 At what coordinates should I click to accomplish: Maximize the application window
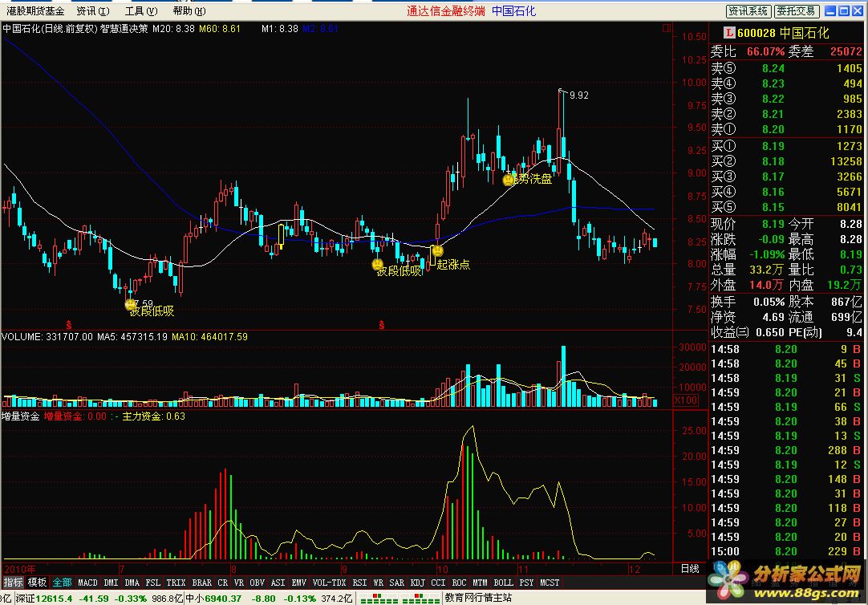click(844, 11)
